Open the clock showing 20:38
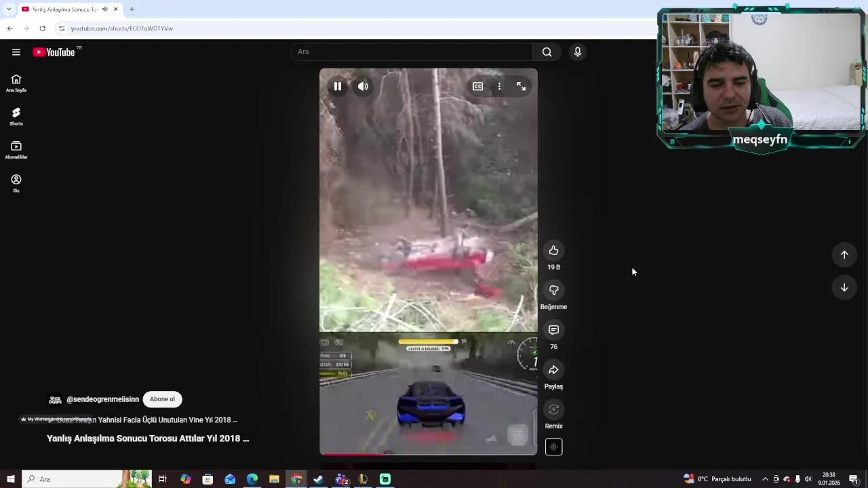 coord(829,479)
